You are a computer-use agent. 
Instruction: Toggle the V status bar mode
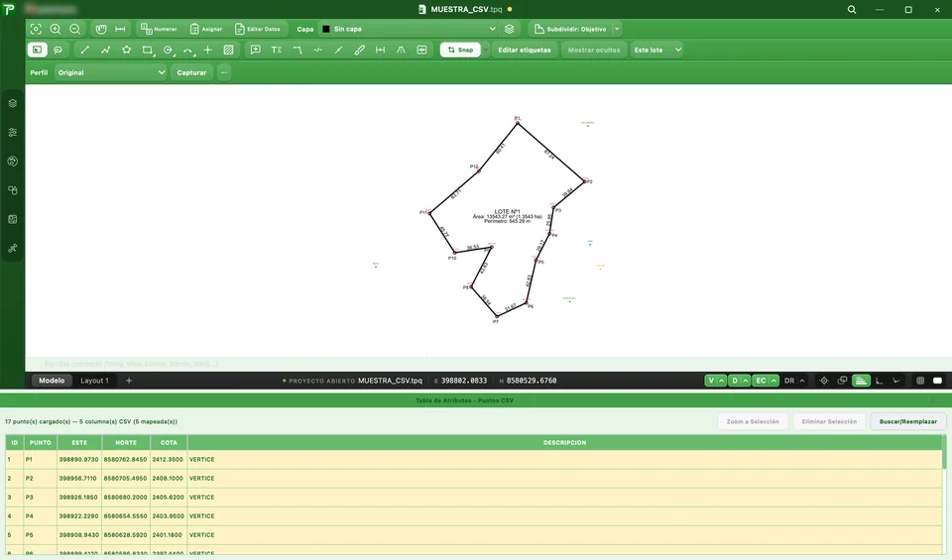pyautogui.click(x=711, y=381)
